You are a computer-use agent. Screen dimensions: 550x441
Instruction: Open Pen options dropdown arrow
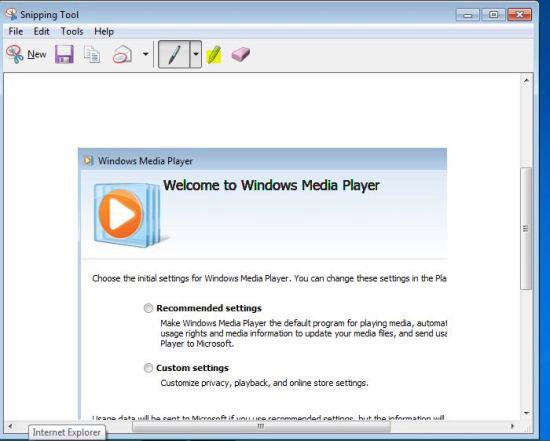point(196,54)
